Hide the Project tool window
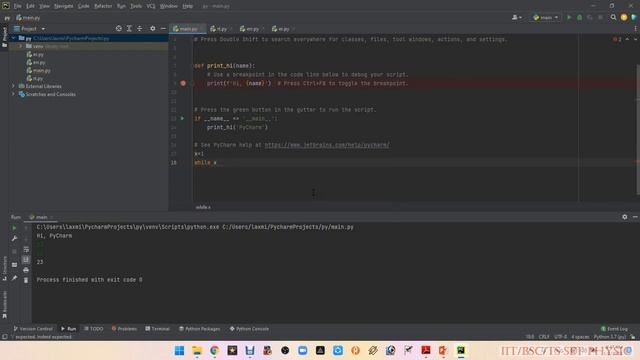Image resolution: width=640 pixels, height=360 pixels. point(163,29)
